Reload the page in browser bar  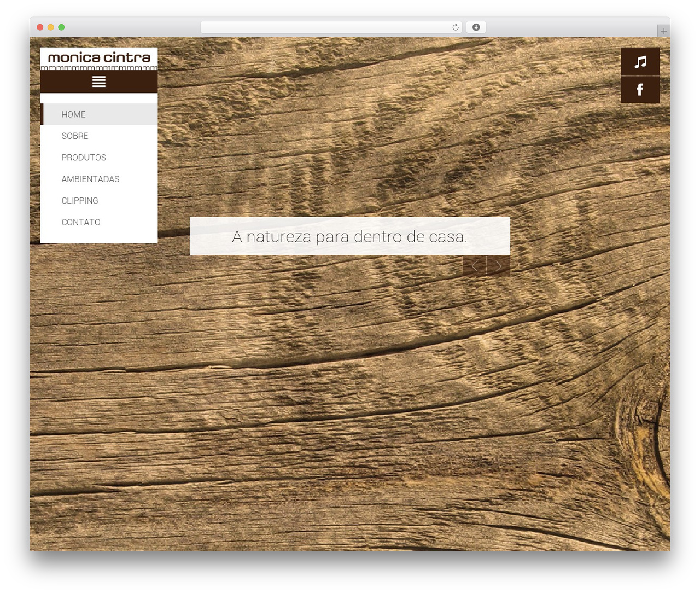coord(455,27)
